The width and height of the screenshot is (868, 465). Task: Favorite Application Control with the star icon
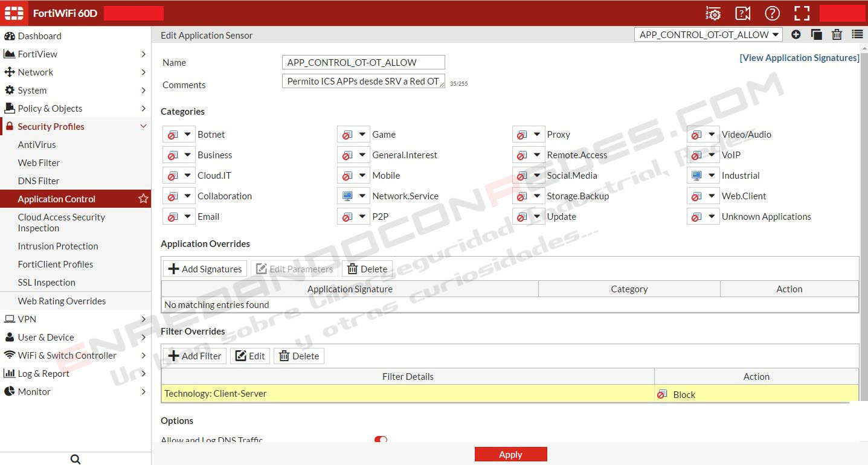[x=143, y=199]
